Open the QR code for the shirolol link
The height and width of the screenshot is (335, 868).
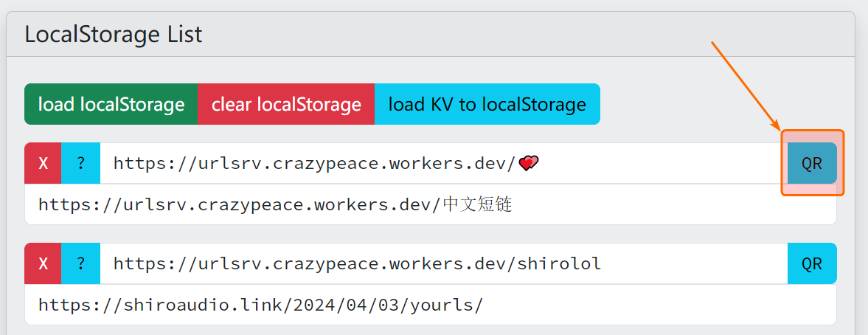click(x=811, y=263)
